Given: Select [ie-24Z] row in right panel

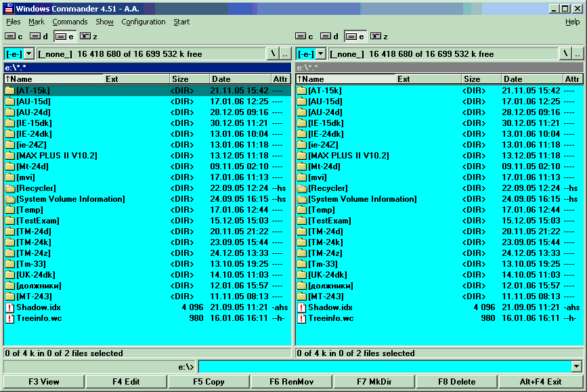Looking at the screenshot, I should coord(439,145).
